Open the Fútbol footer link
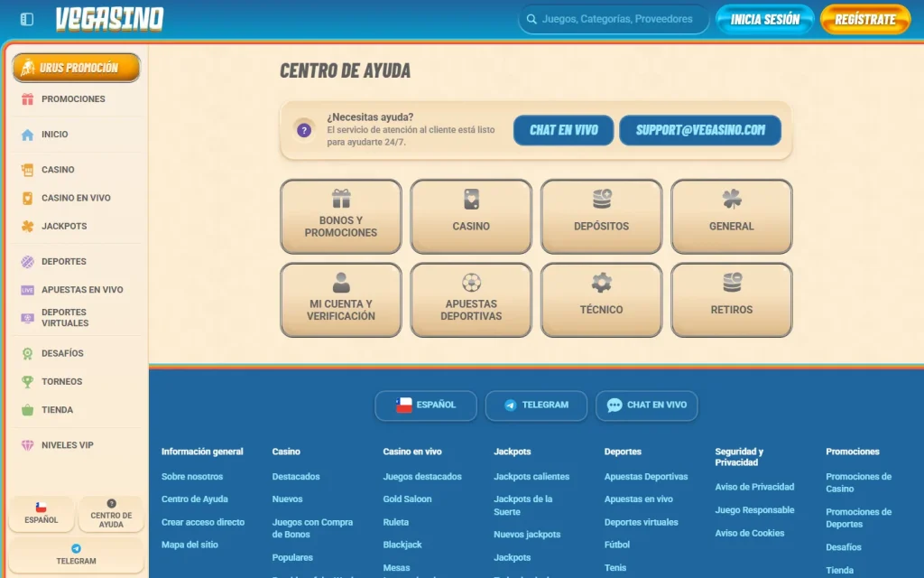 click(x=617, y=545)
